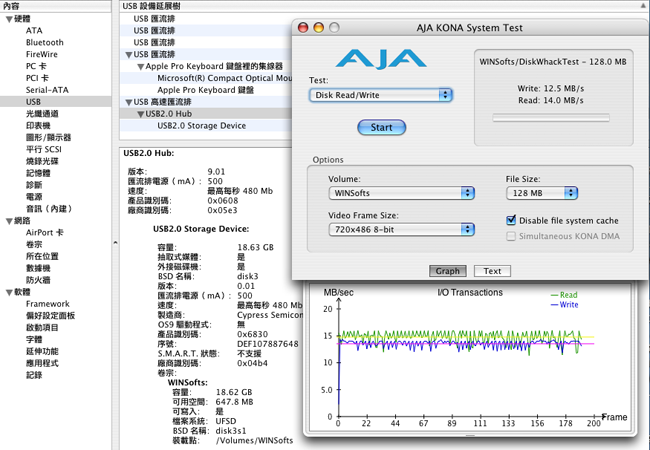
Task: Open the File Size dropdown
Action: click(x=542, y=193)
